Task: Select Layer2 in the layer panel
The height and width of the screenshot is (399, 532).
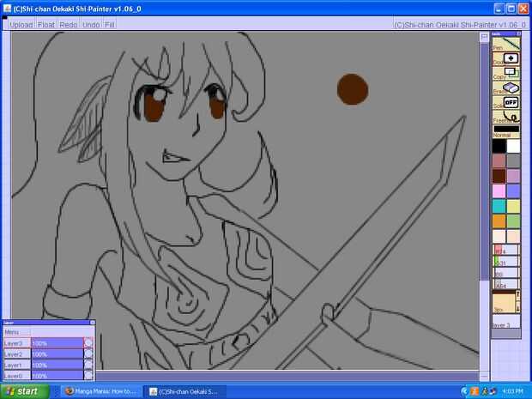Action: click(17, 354)
